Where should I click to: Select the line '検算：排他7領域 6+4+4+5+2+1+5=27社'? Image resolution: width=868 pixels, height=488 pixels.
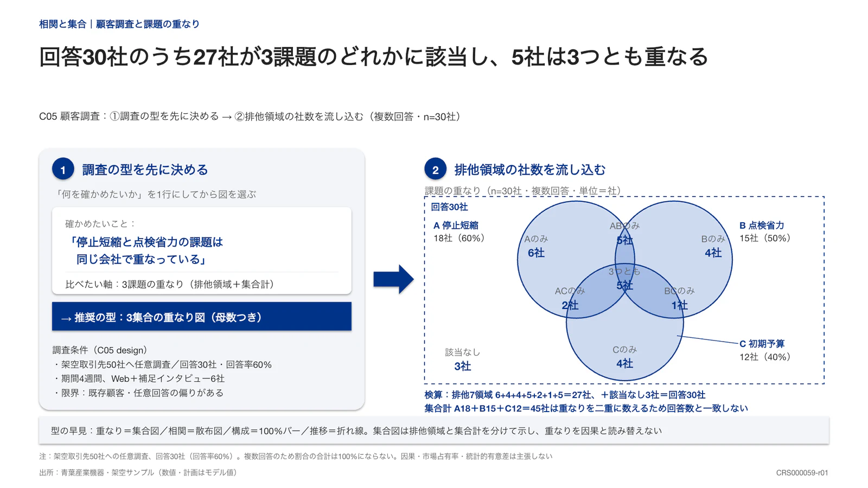tap(565, 395)
